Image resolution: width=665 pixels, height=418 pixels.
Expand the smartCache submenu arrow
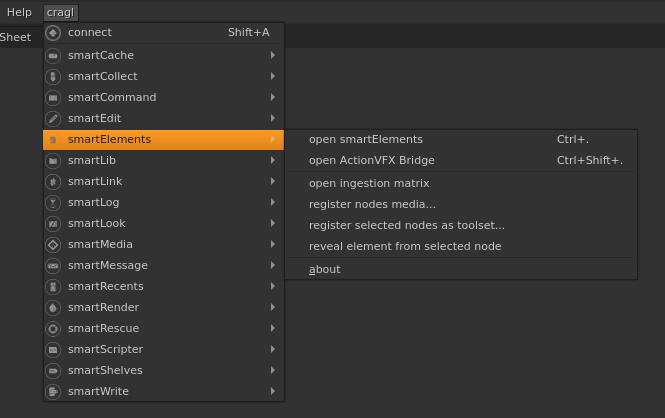click(x=273, y=55)
